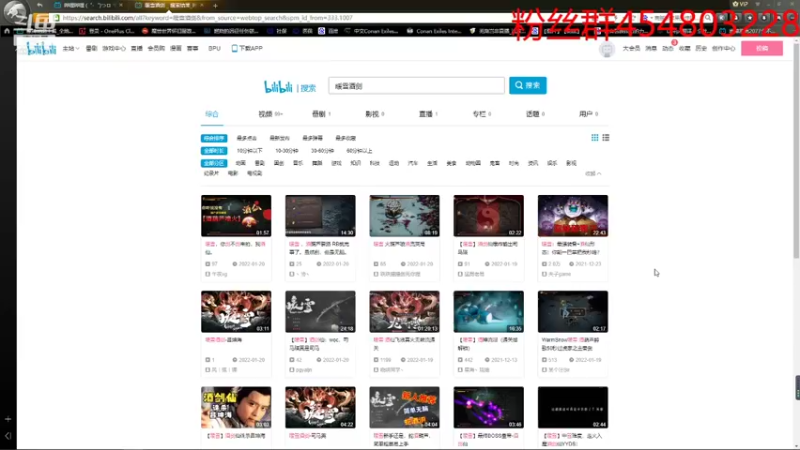Viewport: 800px width, 450px height.
Task: Click the user avatar in the header
Action: pyautogui.click(x=607, y=49)
